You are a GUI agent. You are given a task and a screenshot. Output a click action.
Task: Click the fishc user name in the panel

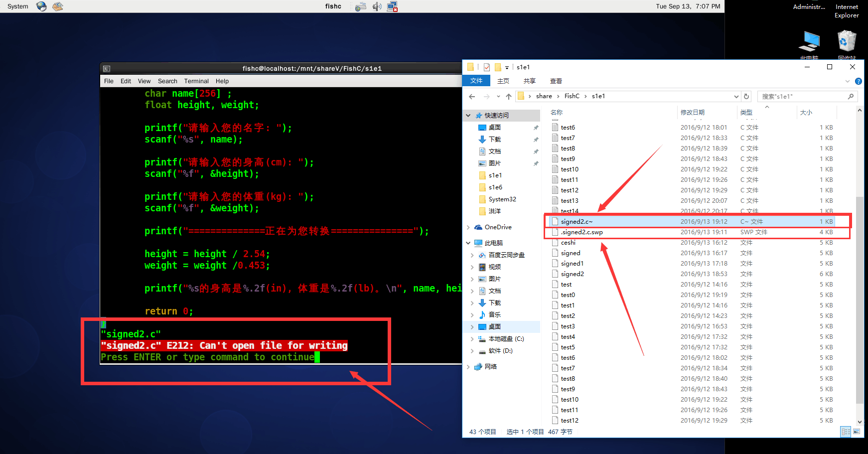(x=333, y=6)
